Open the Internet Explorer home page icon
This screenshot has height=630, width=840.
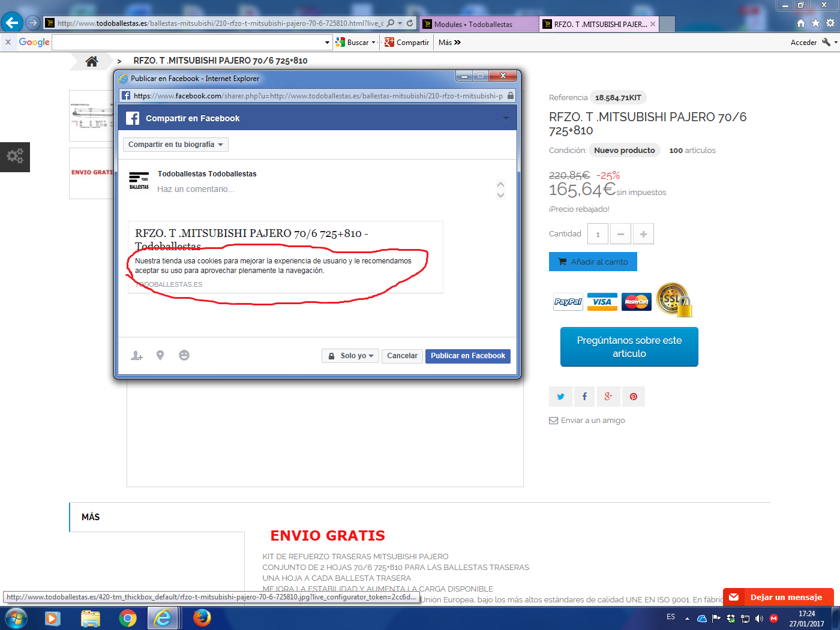(x=801, y=23)
